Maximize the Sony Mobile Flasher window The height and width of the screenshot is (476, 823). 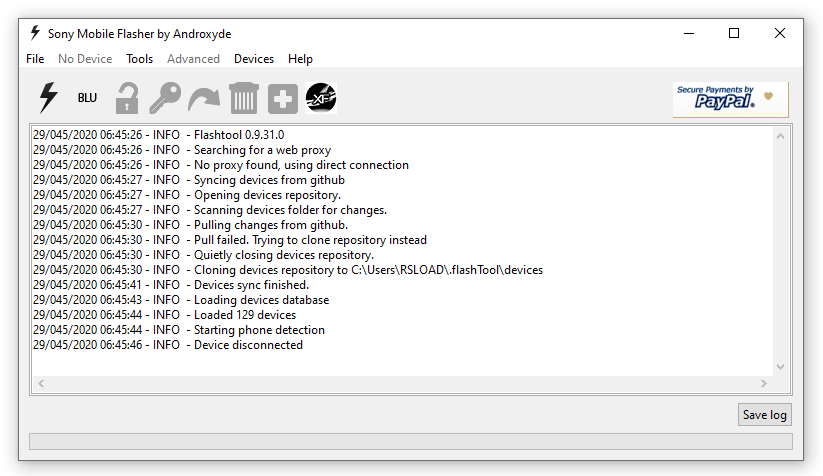[734, 33]
